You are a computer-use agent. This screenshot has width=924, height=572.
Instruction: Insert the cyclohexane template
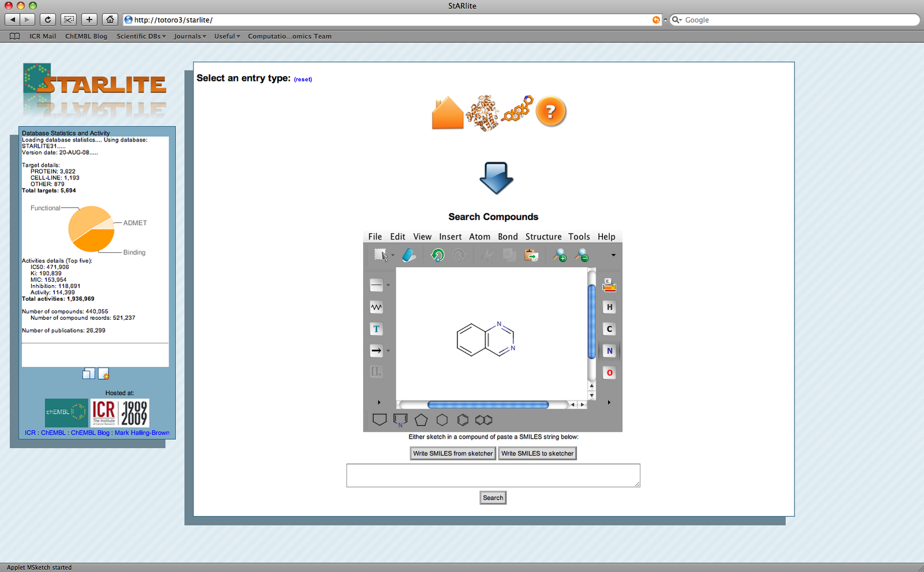[442, 420]
